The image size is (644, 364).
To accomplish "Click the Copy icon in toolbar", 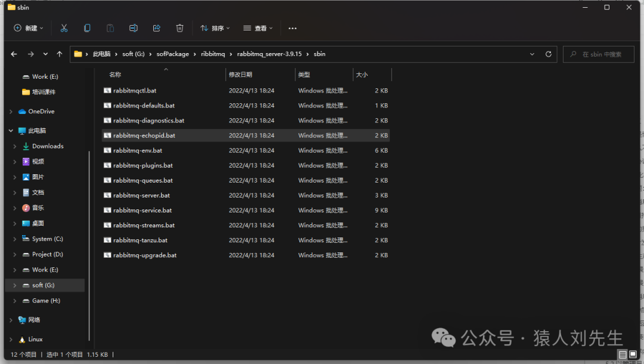I will tap(87, 28).
